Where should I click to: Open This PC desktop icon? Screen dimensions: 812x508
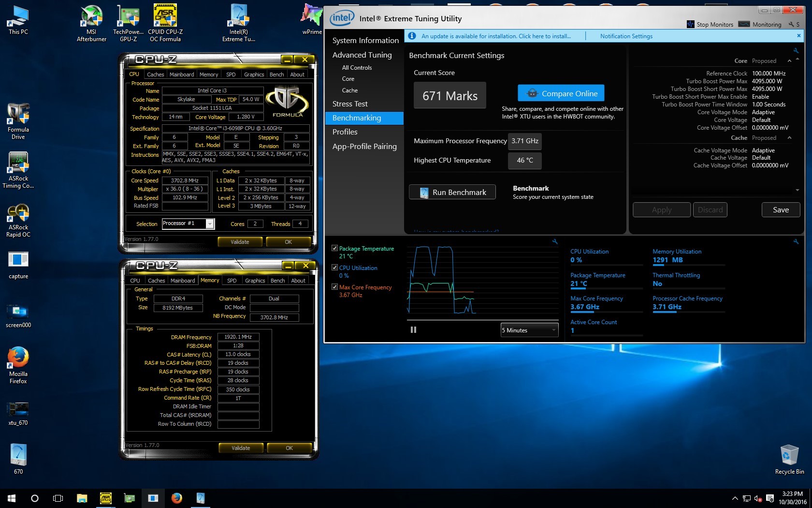[x=18, y=20]
